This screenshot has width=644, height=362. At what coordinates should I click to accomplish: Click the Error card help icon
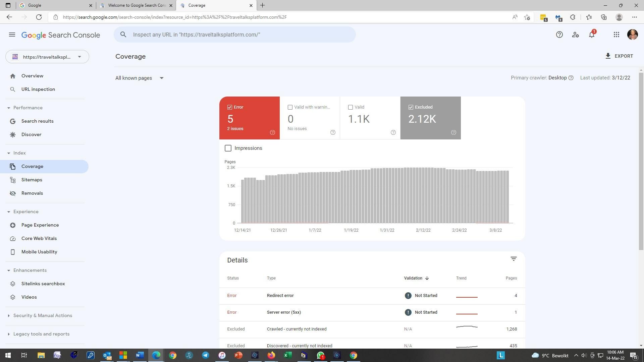click(x=272, y=133)
